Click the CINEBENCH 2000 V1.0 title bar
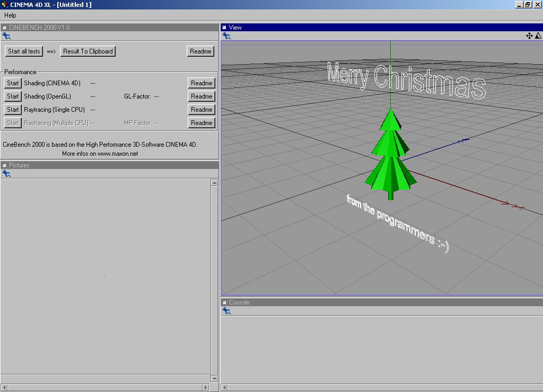Viewport: 543px width, 392px height. tap(109, 28)
